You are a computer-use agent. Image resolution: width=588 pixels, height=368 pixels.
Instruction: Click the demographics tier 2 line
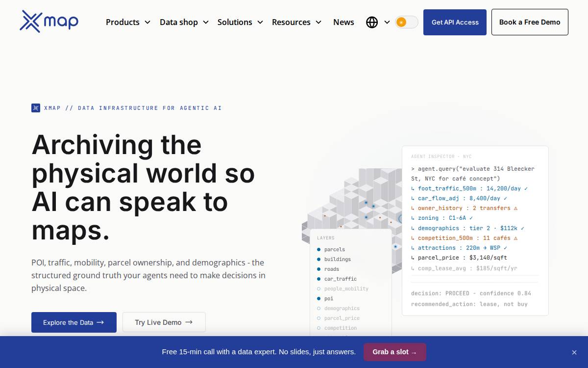click(468, 228)
